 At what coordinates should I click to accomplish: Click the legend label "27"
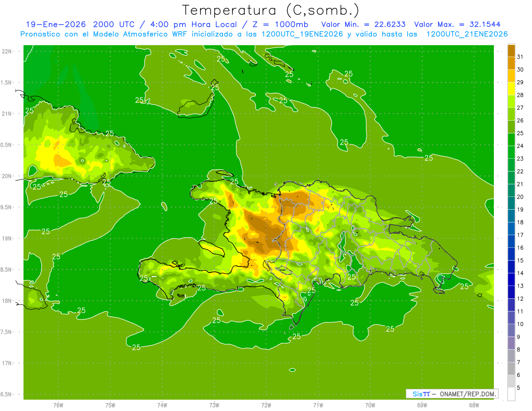520,107
